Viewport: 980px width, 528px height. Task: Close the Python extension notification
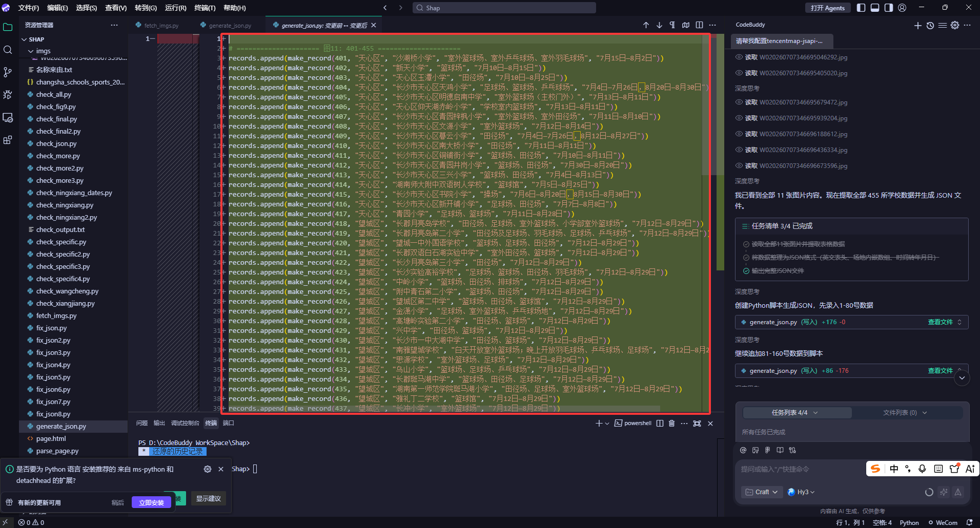point(221,469)
